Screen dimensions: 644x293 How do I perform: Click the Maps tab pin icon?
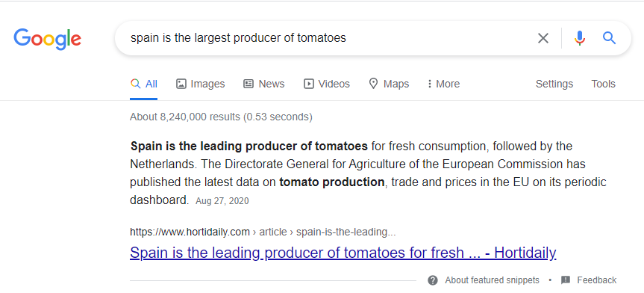(x=373, y=84)
